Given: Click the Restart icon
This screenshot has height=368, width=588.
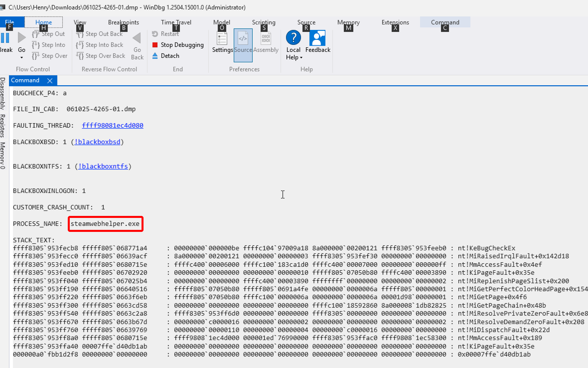Looking at the screenshot, I should tap(155, 34).
